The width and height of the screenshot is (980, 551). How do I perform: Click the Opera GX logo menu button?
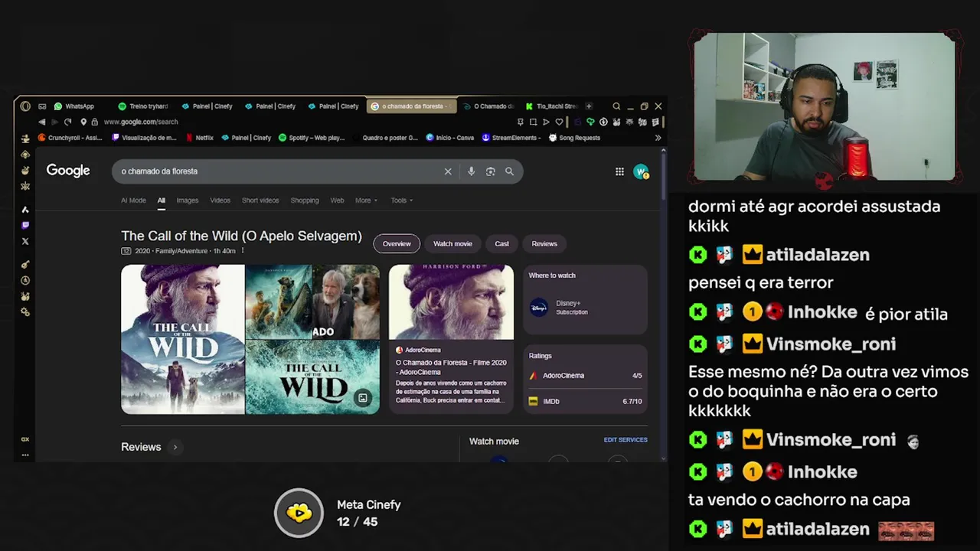click(x=25, y=106)
